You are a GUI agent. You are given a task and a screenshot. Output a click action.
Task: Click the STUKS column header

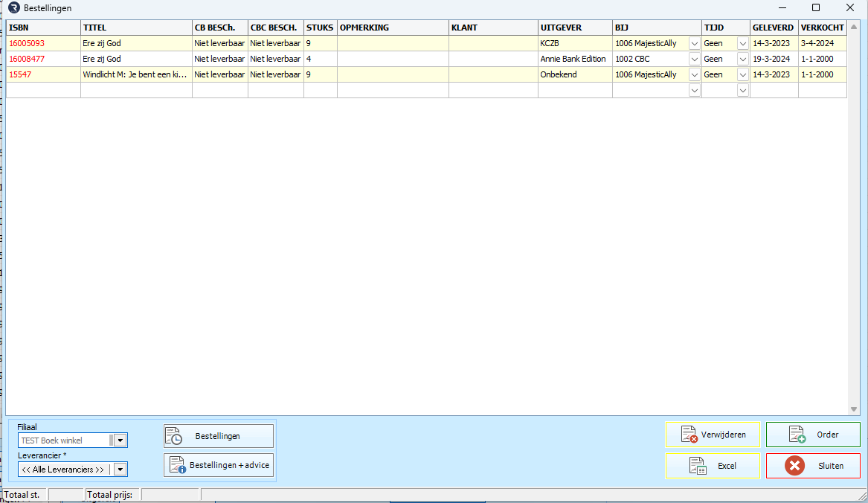click(x=320, y=28)
